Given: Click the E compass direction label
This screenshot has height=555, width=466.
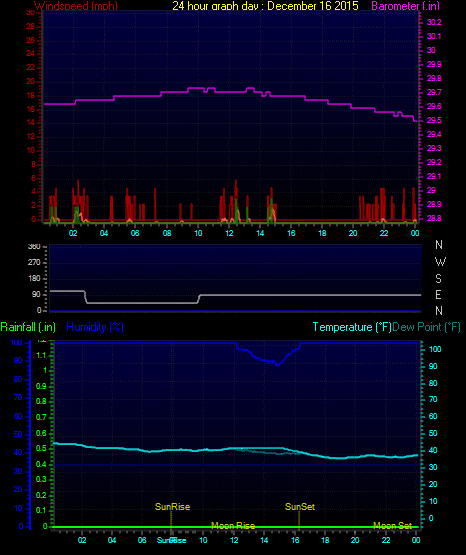Looking at the screenshot, I should point(438,294).
